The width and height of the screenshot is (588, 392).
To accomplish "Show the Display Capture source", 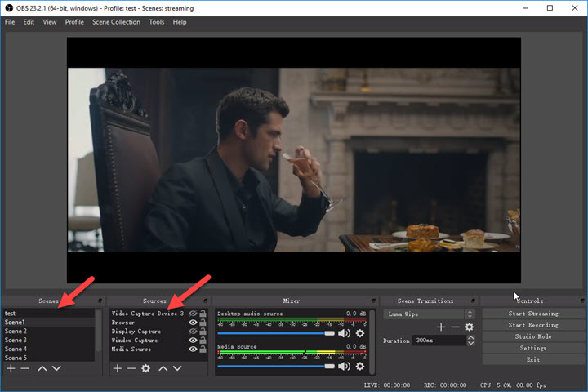I will (x=193, y=332).
